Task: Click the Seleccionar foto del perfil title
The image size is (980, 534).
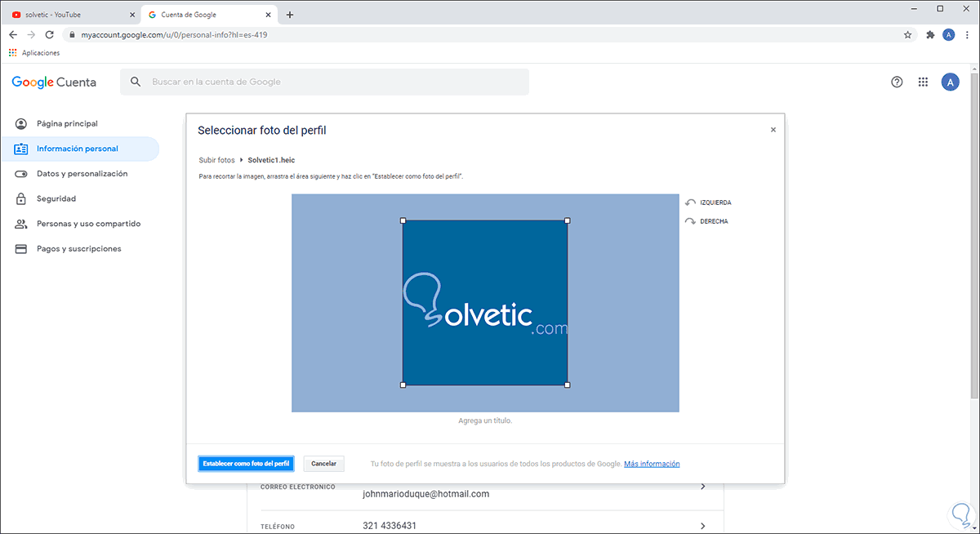Action: pos(262,131)
